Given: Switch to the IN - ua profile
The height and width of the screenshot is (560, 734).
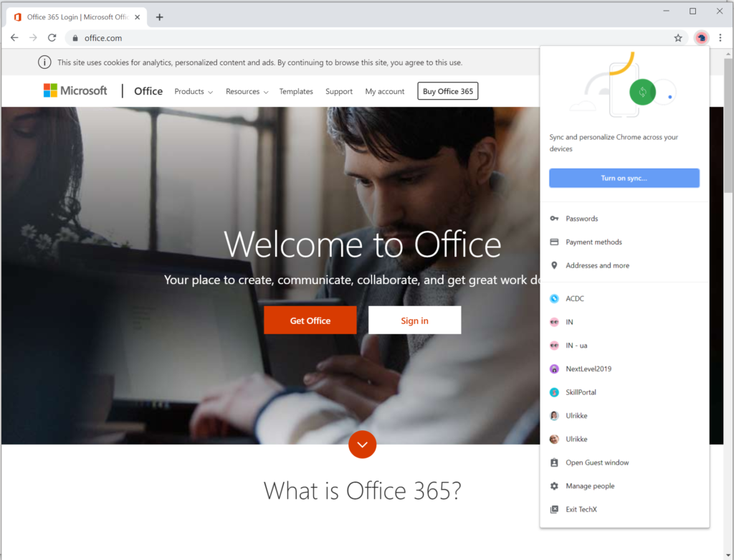Looking at the screenshot, I should coord(624,346).
